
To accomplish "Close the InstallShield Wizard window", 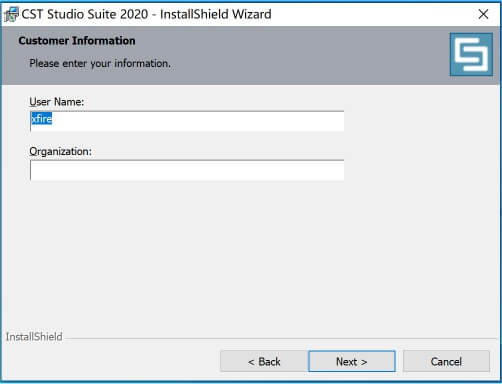I will (x=483, y=14).
